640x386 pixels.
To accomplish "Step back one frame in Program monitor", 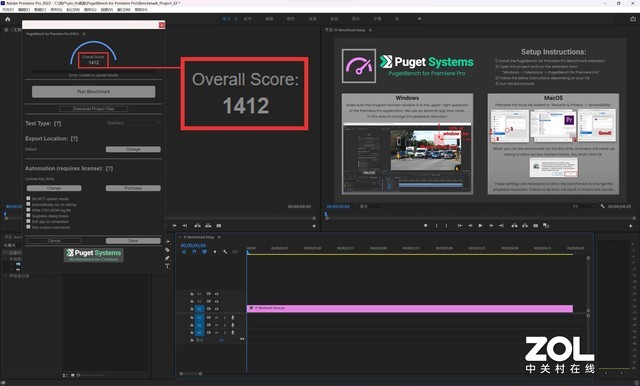I will pos(470,225).
